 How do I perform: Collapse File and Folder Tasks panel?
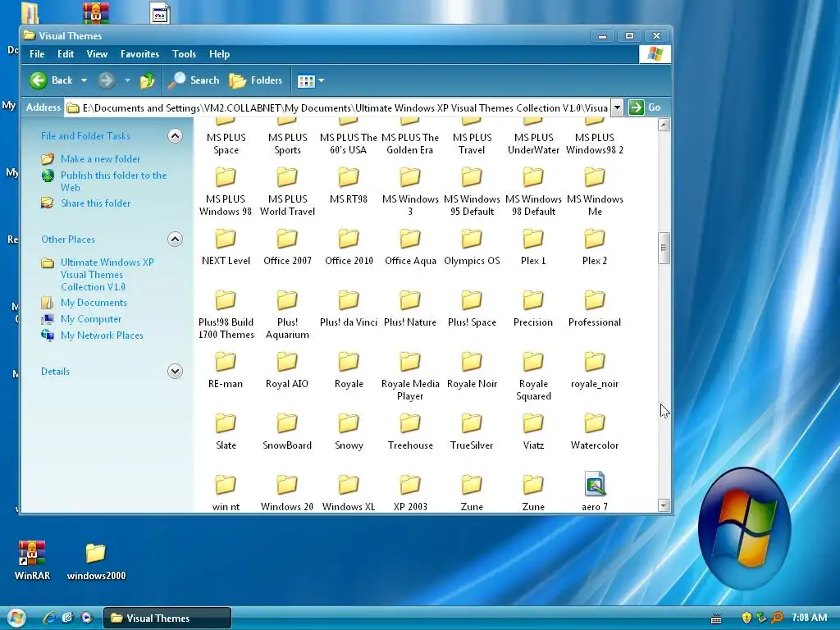pyautogui.click(x=175, y=136)
